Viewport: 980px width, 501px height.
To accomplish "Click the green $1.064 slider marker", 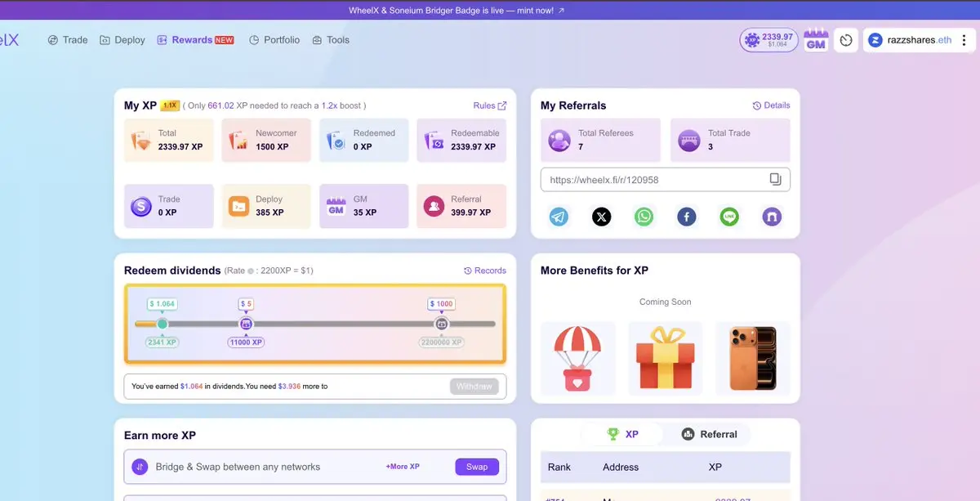I will pyautogui.click(x=162, y=324).
